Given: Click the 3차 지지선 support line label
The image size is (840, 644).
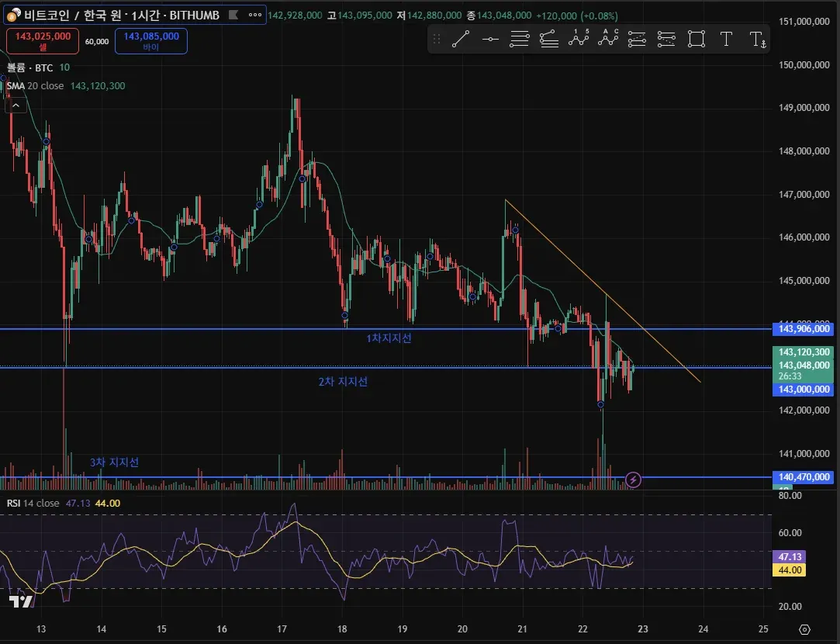Looking at the screenshot, I should 114,462.
